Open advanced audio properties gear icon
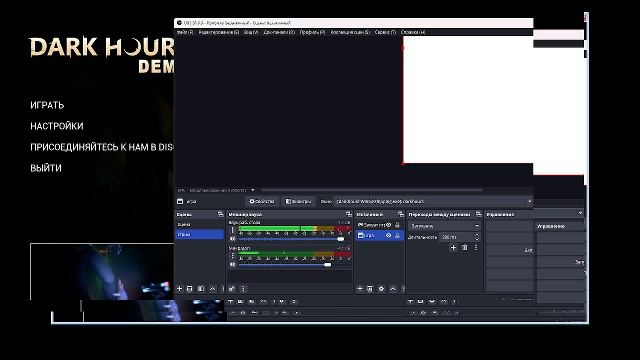The width and height of the screenshot is (640, 360). pyautogui.click(x=232, y=289)
